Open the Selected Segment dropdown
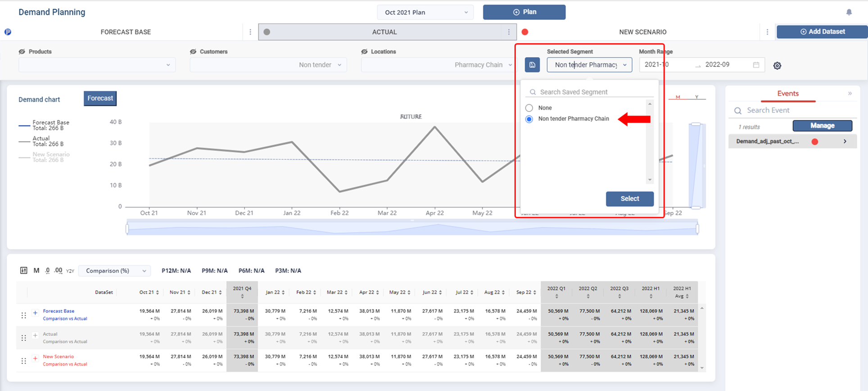The image size is (868, 391). pos(589,65)
